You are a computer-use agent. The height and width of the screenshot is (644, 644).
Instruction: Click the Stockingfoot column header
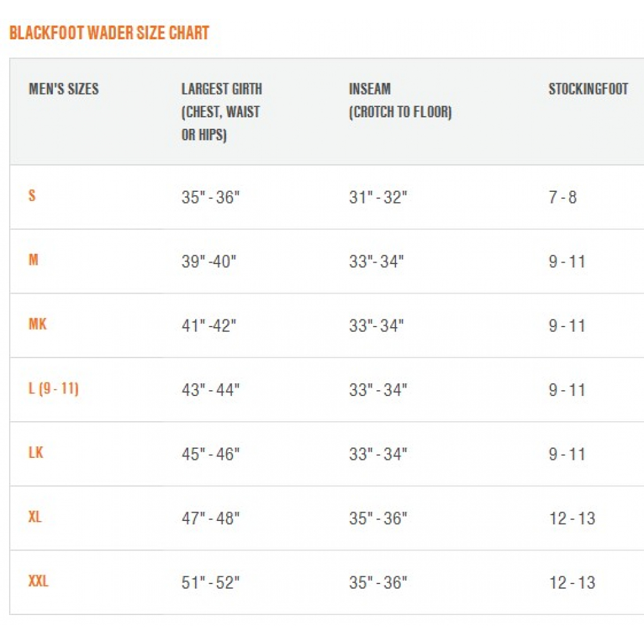pyautogui.click(x=588, y=89)
